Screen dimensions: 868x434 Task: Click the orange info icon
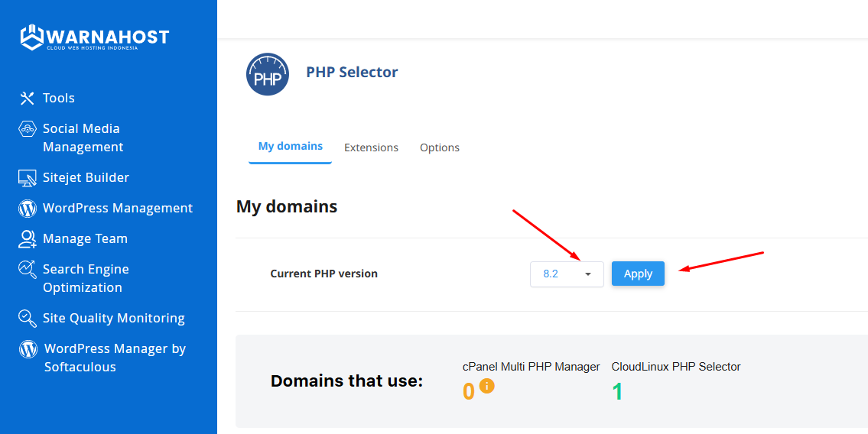pyautogui.click(x=486, y=386)
